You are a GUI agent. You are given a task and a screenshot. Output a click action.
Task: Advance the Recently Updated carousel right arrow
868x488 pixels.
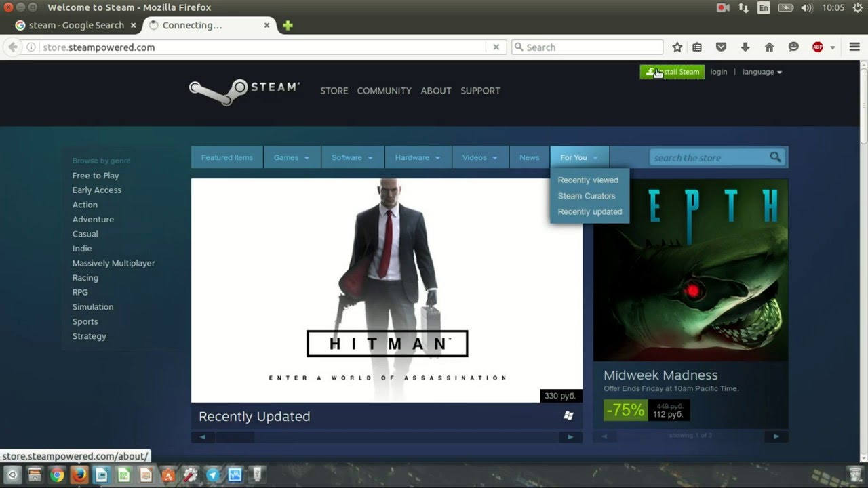coord(570,437)
